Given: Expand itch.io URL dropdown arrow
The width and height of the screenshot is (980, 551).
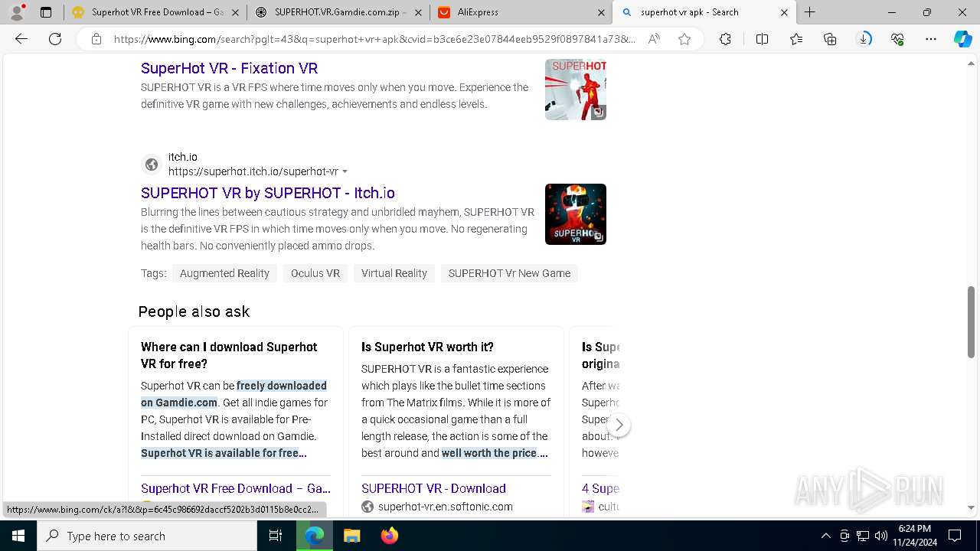Looking at the screenshot, I should click(x=345, y=171).
